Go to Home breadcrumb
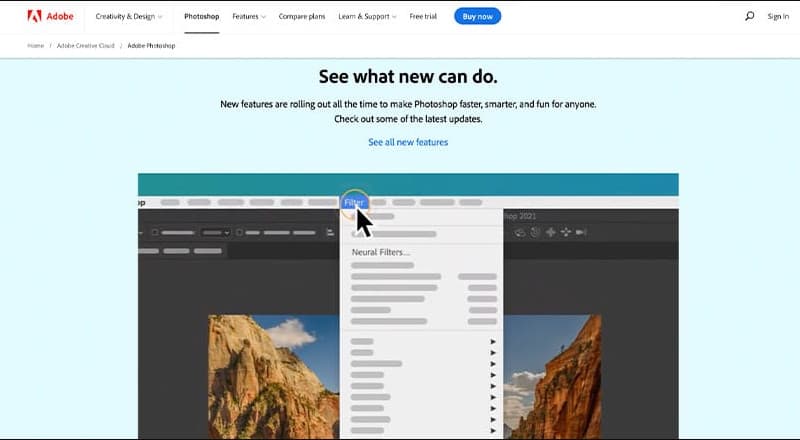This screenshot has height=440, width=800. 36,47
